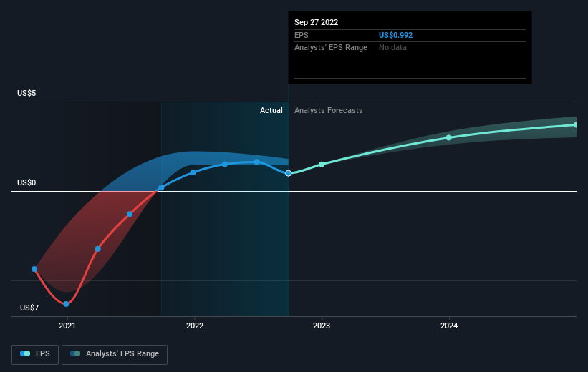Select the 2024 forecast data point
Image resolution: width=588 pixels, height=372 pixels.
click(x=449, y=137)
